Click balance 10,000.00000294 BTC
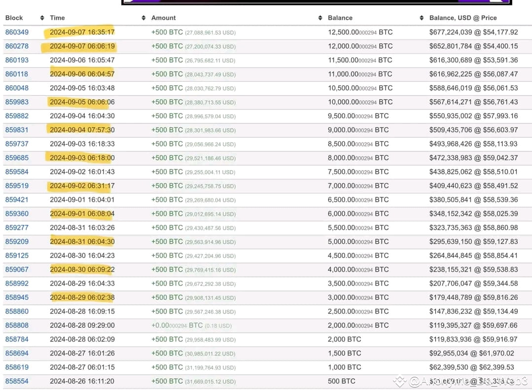 360,102
